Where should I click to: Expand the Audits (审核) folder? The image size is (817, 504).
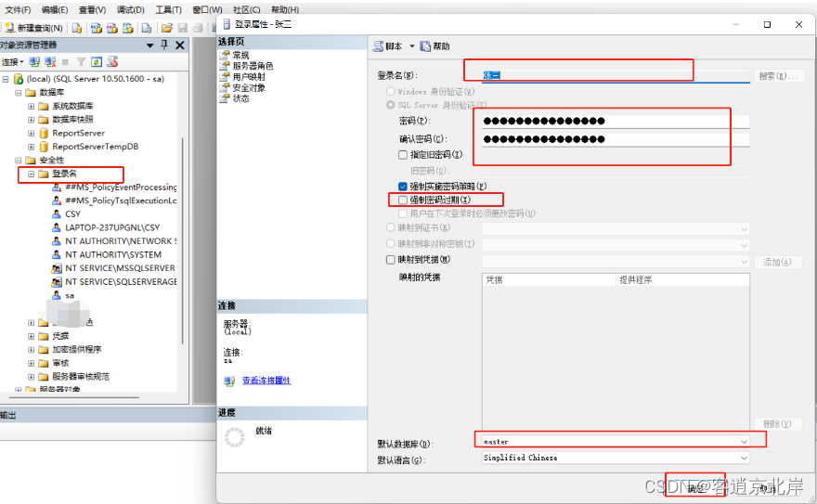(x=32, y=364)
